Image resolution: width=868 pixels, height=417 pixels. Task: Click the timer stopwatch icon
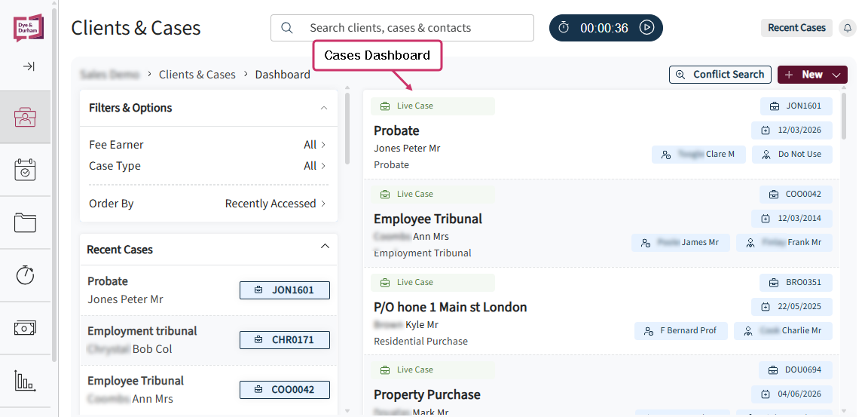[564, 27]
